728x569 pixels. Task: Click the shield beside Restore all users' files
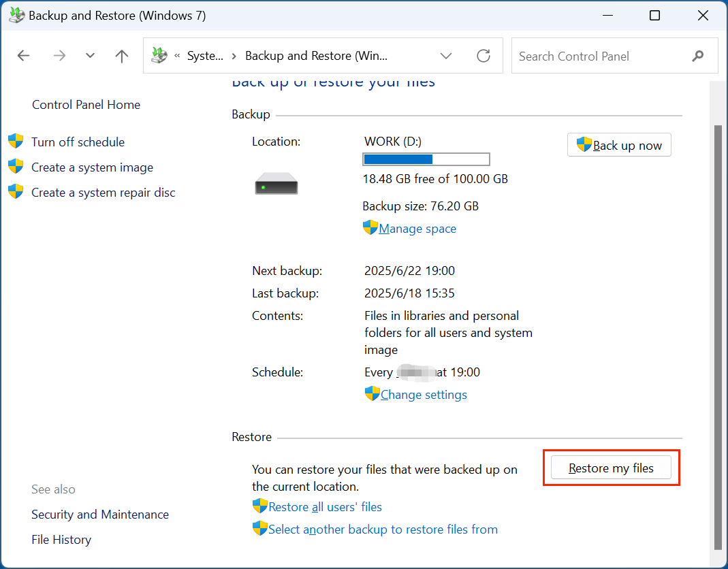click(x=259, y=506)
